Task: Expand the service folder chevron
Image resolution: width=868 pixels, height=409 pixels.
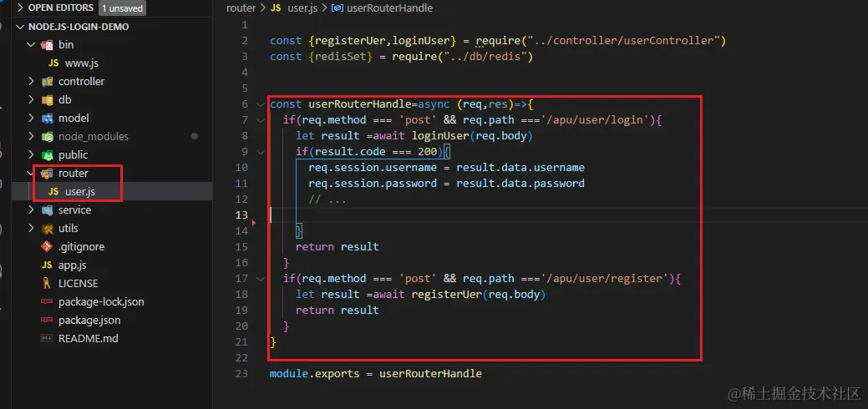Action: point(31,210)
